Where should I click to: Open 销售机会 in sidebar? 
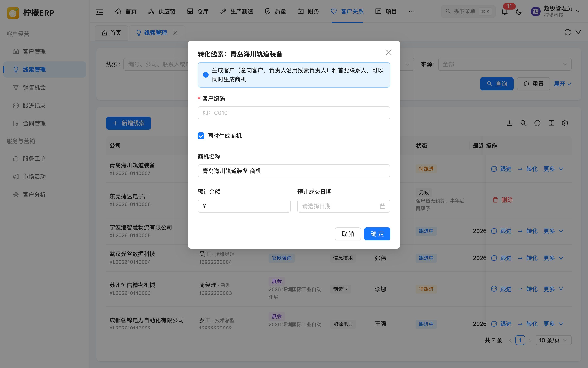tap(45, 88)
